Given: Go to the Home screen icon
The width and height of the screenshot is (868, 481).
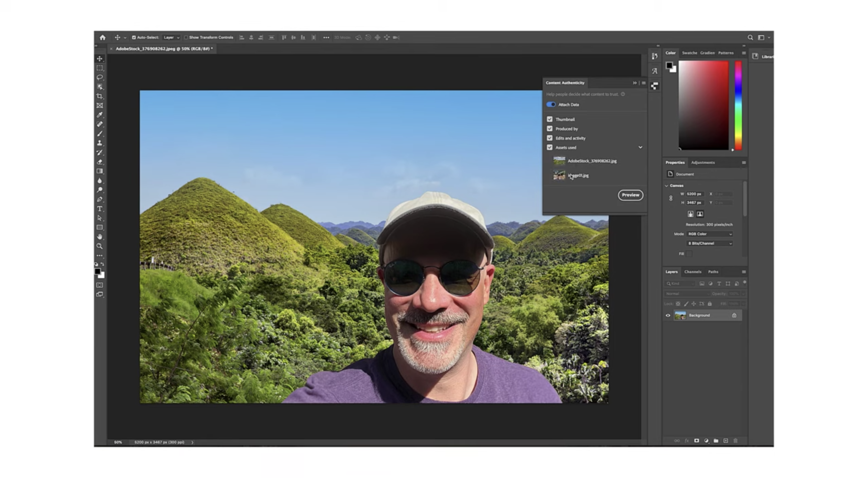Looking at the screenshot, I should pyautogui.click(x=103, y=37).
